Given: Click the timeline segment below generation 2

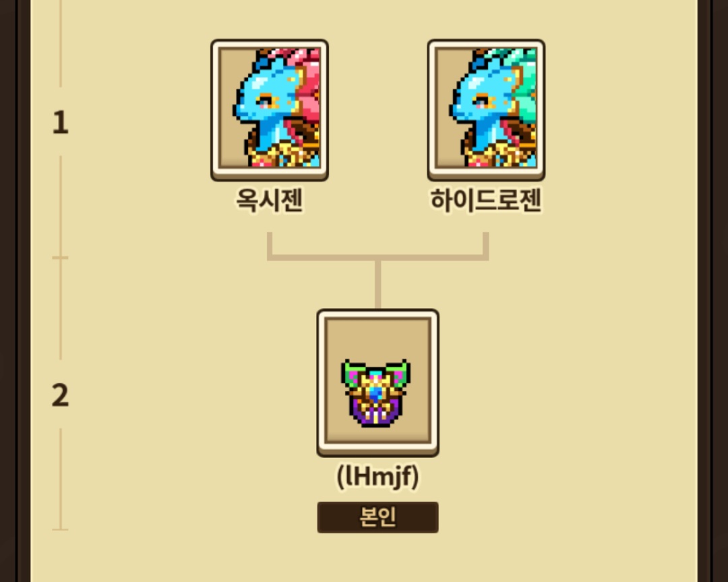Looking at the screenshot, I should pyautogui.click(x=61, y=478).
